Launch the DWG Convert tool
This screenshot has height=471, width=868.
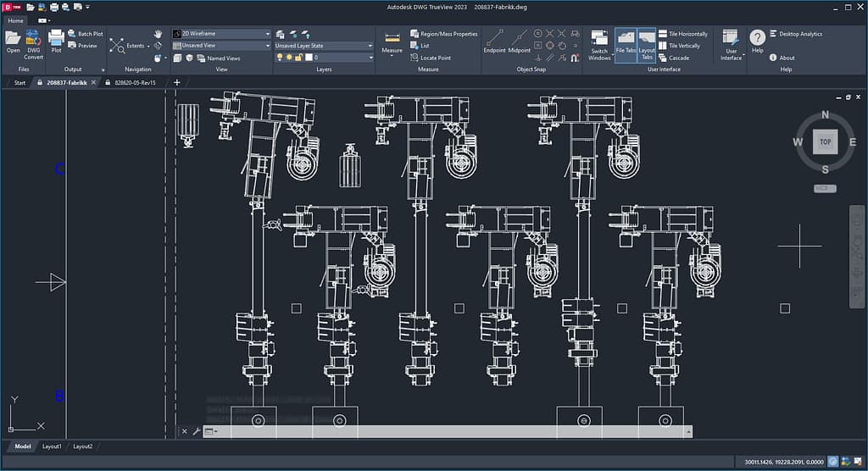point(34,39)
